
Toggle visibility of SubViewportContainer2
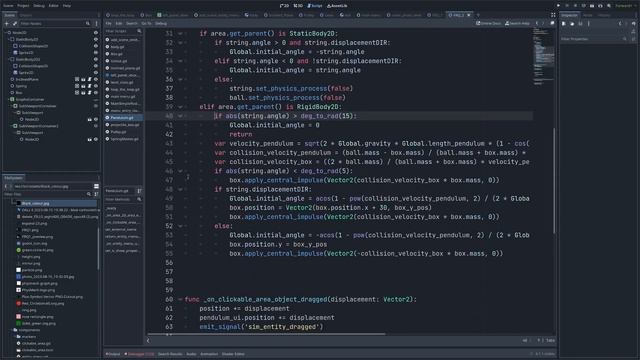click(x=96, y=126)
